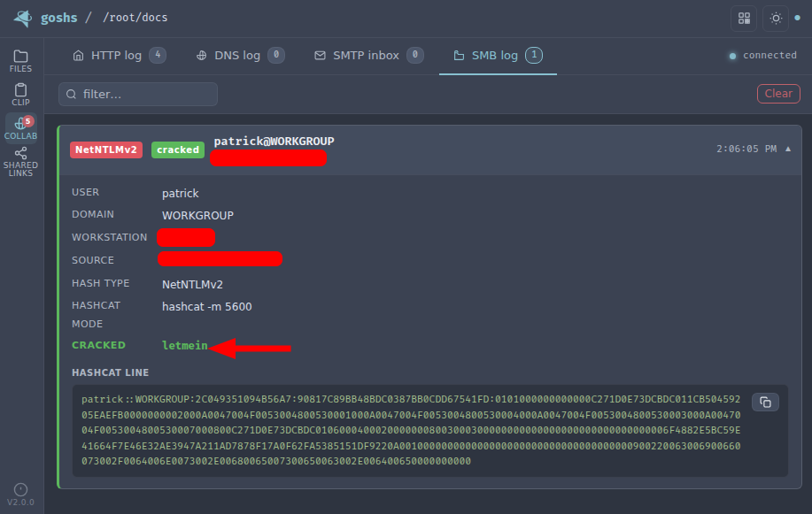This screenshot has width=812, height=514.
Task: Click the green cracked badge
Action: point(177,150)
